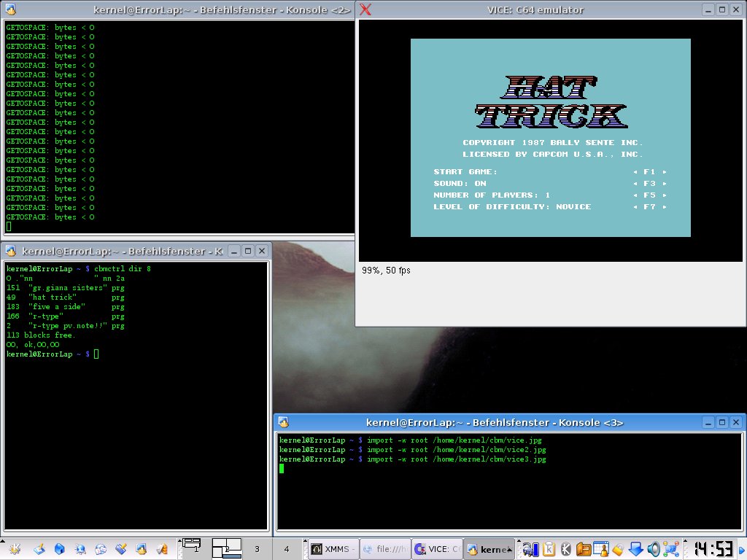Screen dimensions: 747x560
Task: Click "SOUND: ON" option in the game
Action: (x=460, y=183)
